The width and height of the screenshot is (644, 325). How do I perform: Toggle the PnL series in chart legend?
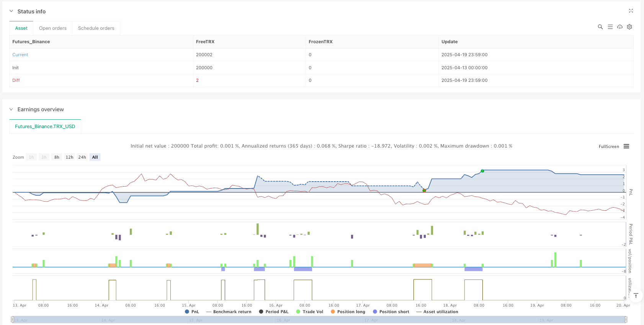point(192,312)
